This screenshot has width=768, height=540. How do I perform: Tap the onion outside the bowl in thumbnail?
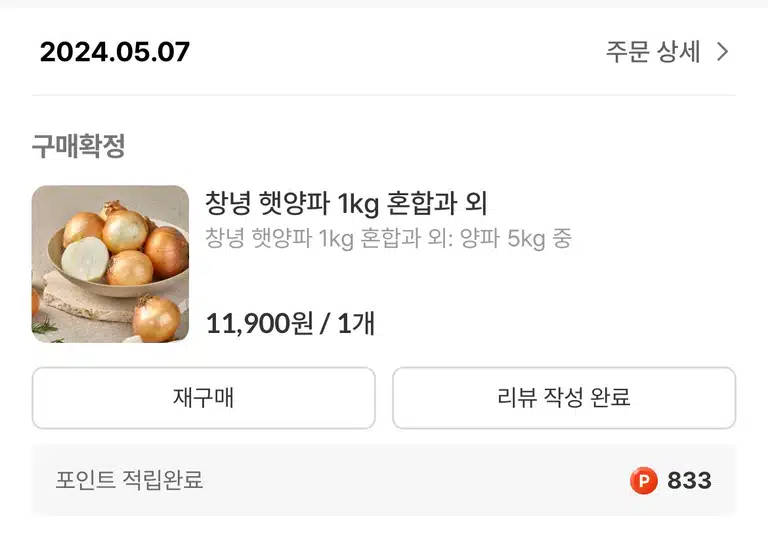[156, 318]
